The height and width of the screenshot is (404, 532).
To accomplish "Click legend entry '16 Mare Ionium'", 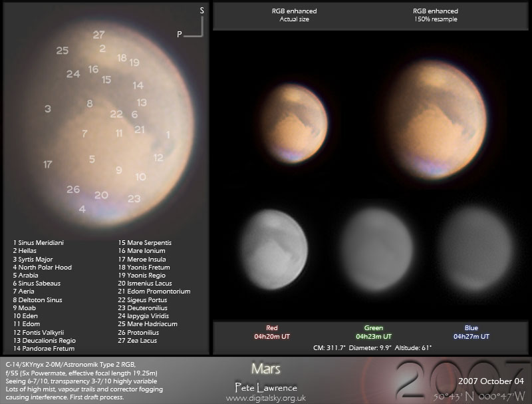I will tap(142, 250).
